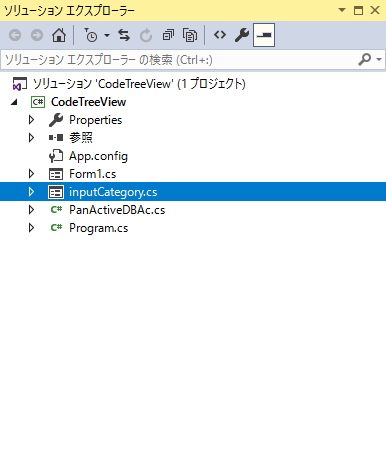Screen dimensions: 386x464
Task: Select App.config file
Action: tap(98, 156)
